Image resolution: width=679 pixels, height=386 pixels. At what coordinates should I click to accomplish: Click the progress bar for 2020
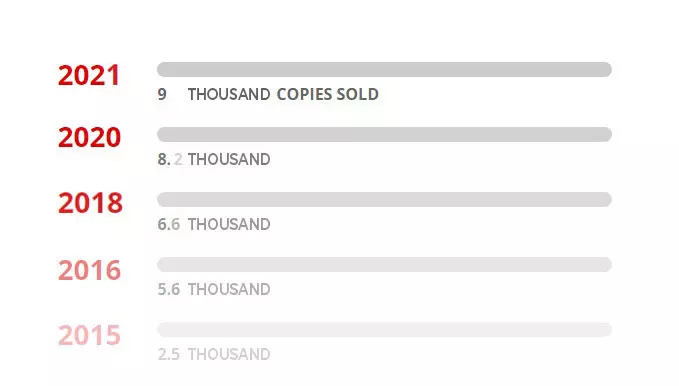coord(384,134)
